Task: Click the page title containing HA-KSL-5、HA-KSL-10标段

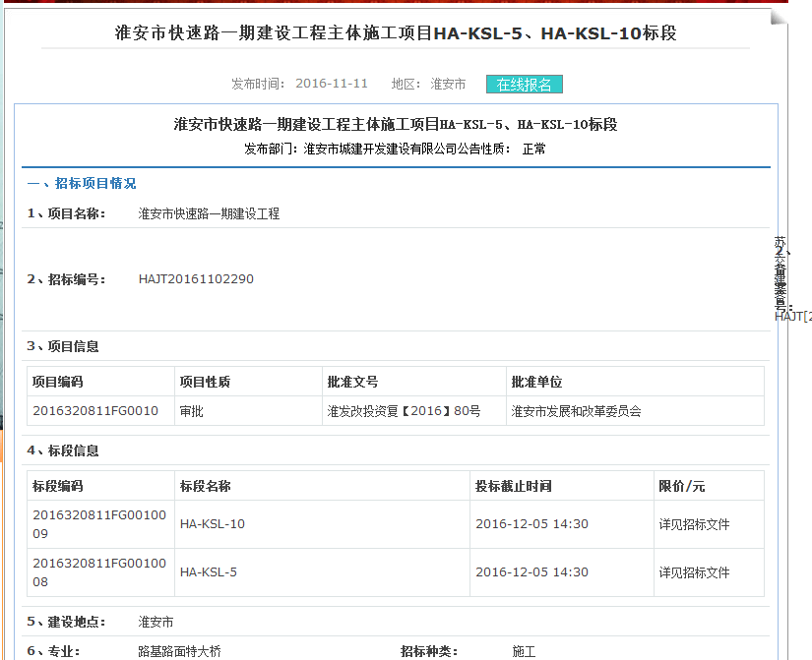Action: (396, 33)
